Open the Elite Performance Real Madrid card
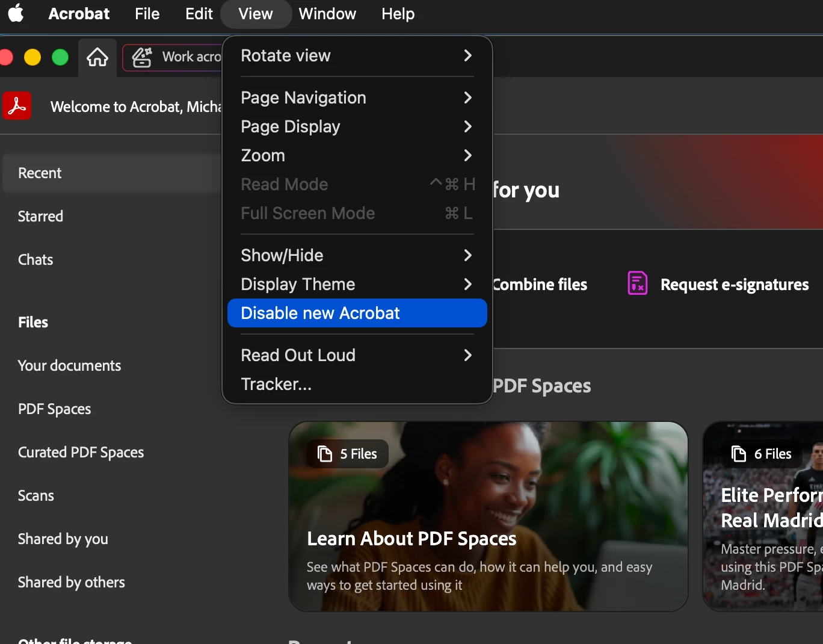Image resolution: width=823 pixels, height=644 pixels. click(763, 516)
